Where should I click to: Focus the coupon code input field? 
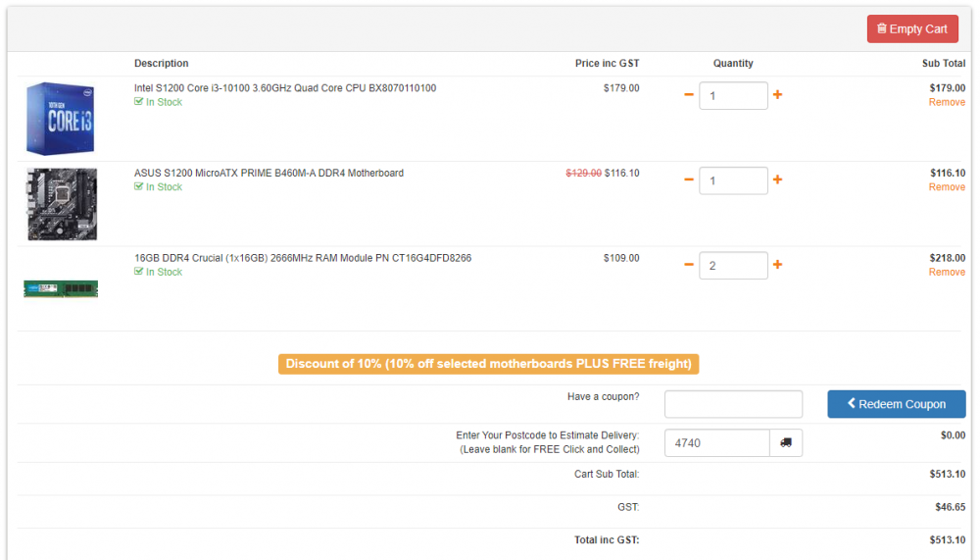tap(733, 404)
